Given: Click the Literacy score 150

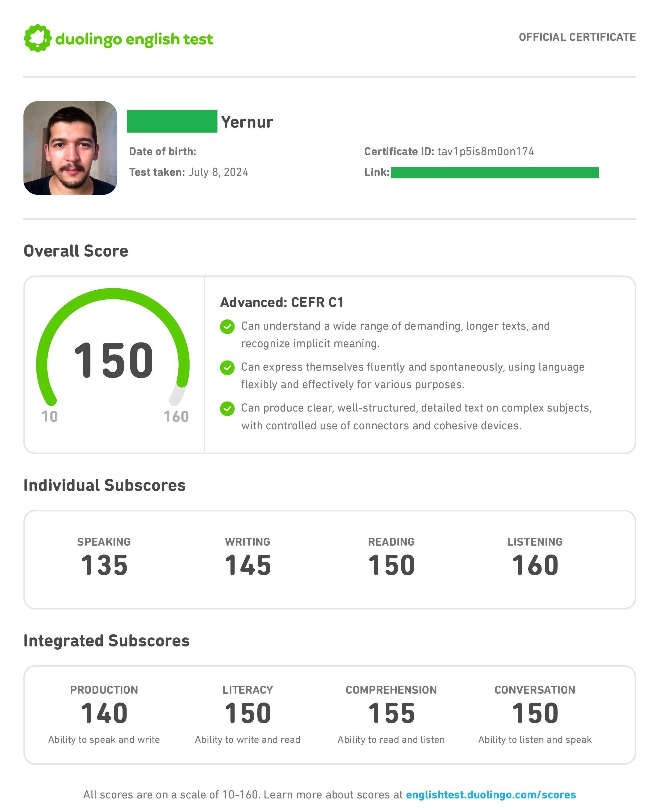Looking at the screenshot, I should pos(248,713).
